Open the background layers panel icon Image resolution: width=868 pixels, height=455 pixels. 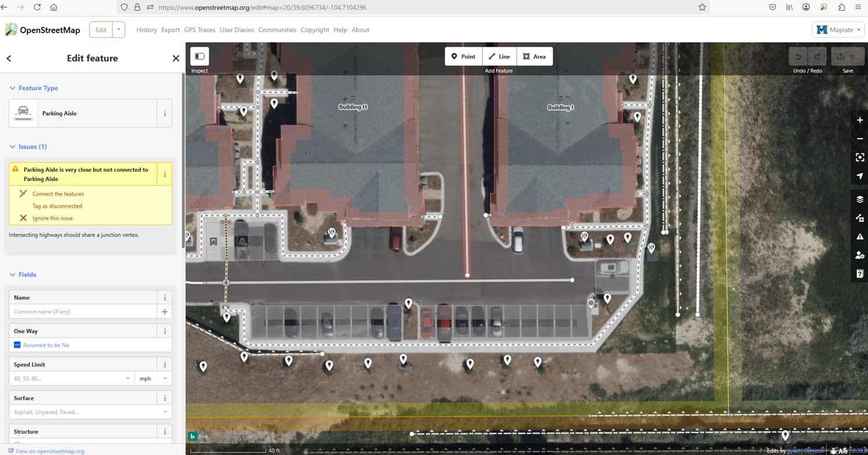pyautogui.click(x=859, y=199)
